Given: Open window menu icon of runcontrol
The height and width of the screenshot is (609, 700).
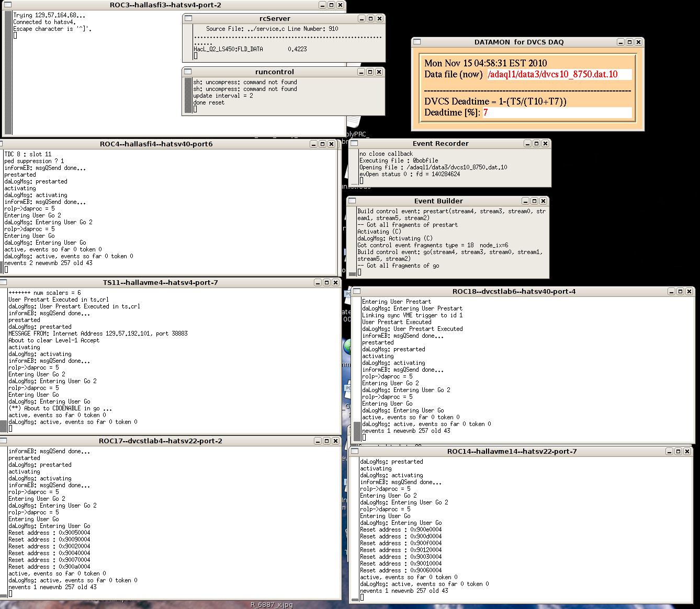Looking at the screenshot, I should click(188, 72).
